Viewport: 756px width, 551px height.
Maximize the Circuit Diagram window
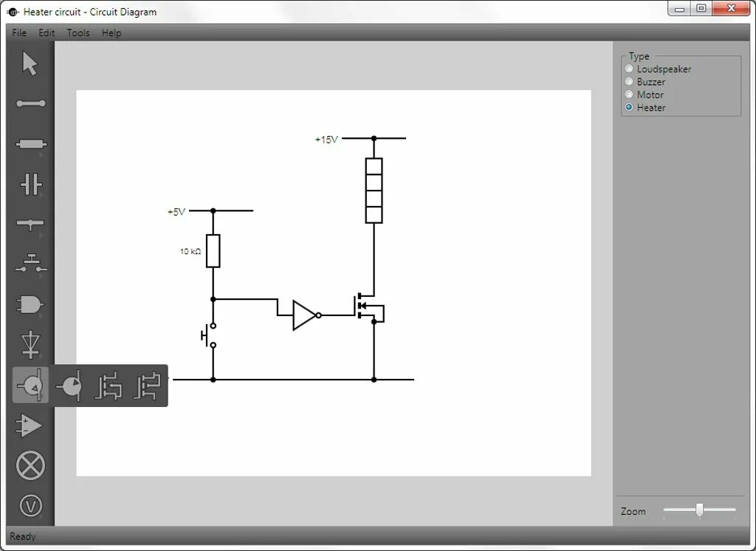(701, 8)
